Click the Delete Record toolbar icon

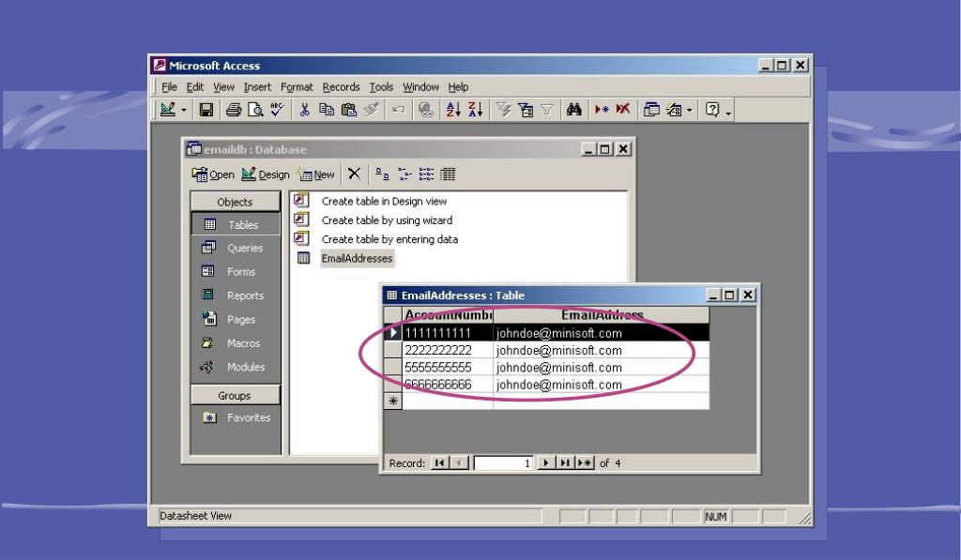pos(623,110)
